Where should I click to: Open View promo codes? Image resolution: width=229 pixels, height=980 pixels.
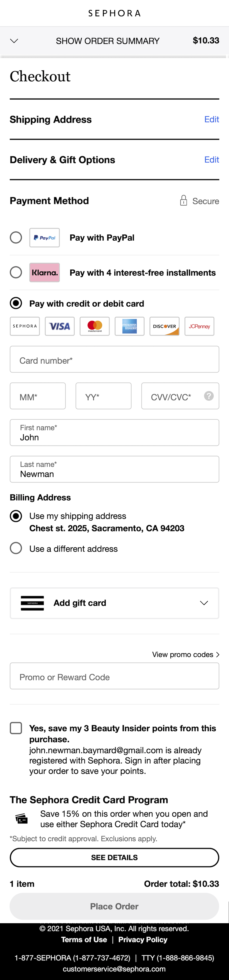pyautogui.click(x=186, y=654)
